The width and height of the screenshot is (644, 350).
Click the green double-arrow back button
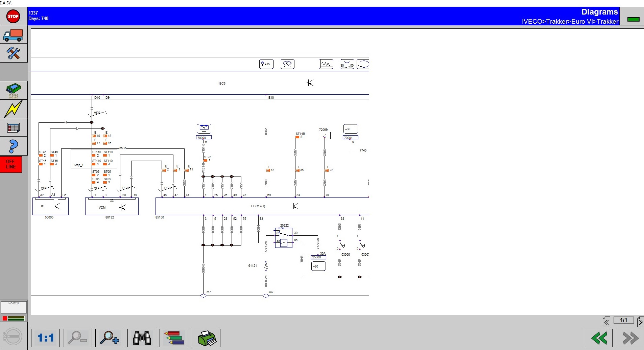(x=598, y=338)
